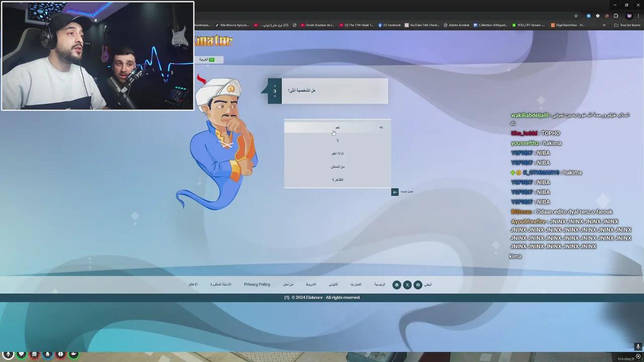Answer 'لا' (no) to the question
The image size is (644, 362).
[x=337, y=140]
